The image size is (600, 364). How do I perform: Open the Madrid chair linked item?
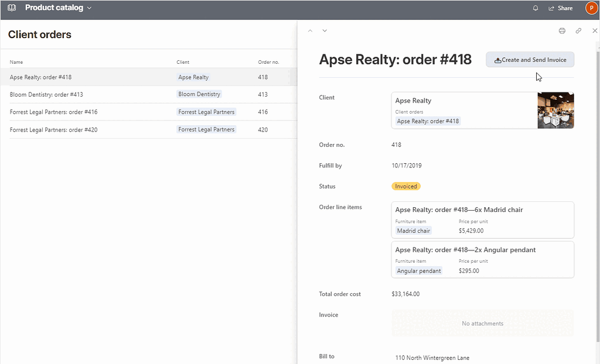click(414, 231)
